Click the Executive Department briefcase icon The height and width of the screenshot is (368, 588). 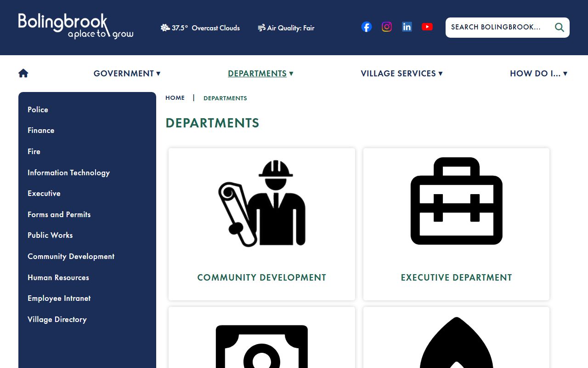(457, 201)
